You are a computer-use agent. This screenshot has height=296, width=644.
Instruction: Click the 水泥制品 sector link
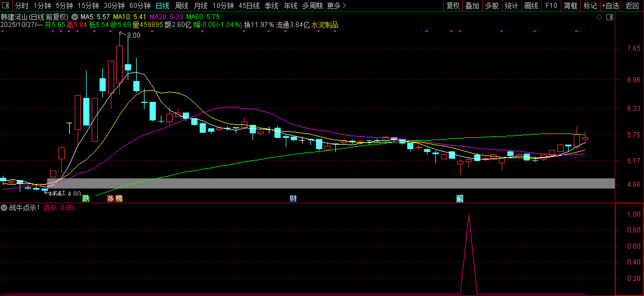325,25
